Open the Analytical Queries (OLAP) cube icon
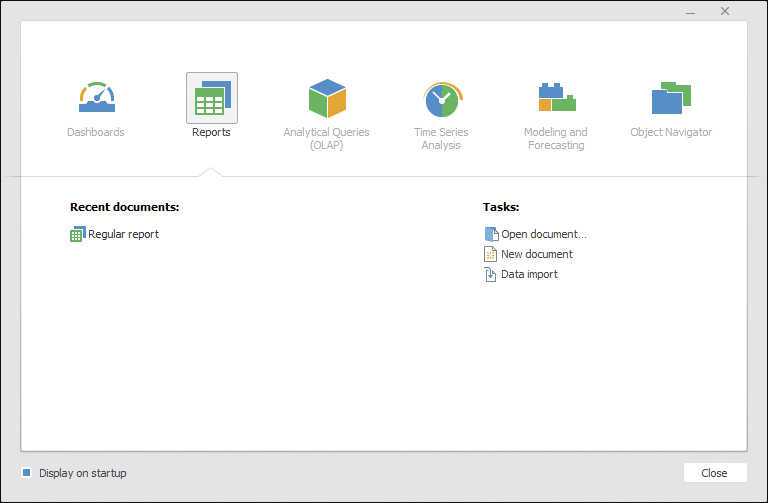This screenshot has height=503, width=768. coord(326,98)
